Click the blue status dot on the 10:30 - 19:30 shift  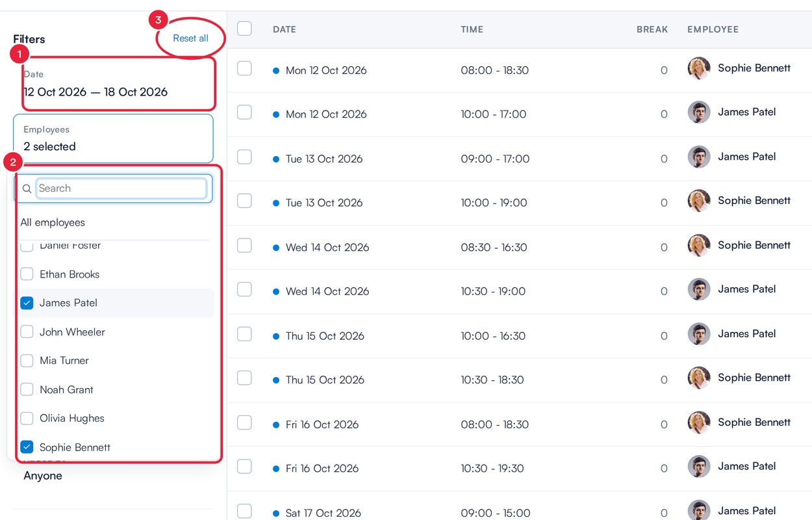coord(276,469)
